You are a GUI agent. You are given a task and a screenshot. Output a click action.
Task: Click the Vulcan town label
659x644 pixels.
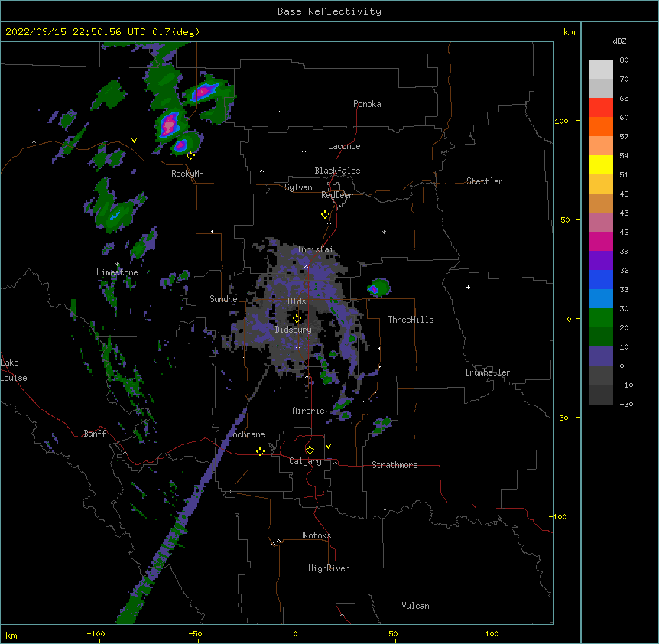point(415,606)
